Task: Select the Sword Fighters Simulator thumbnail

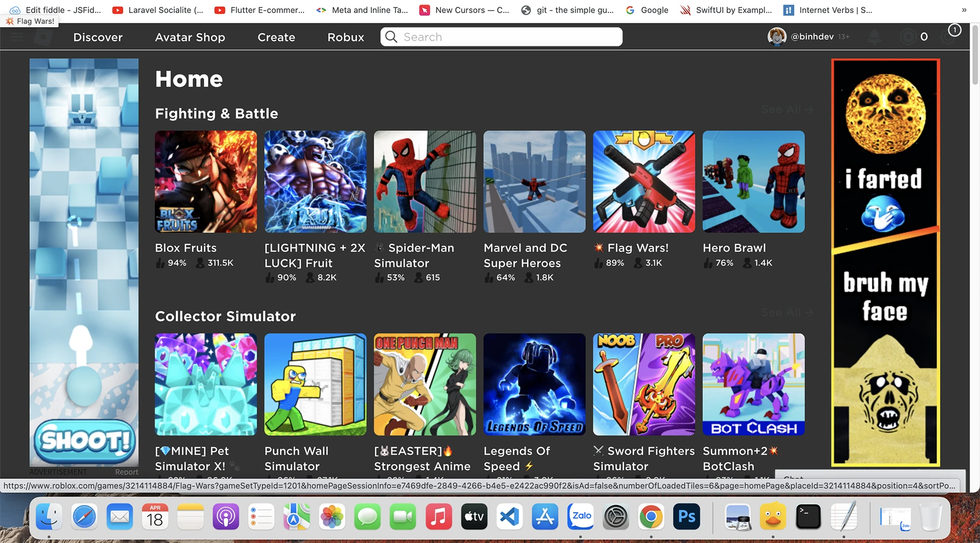Action: (643, 384)
